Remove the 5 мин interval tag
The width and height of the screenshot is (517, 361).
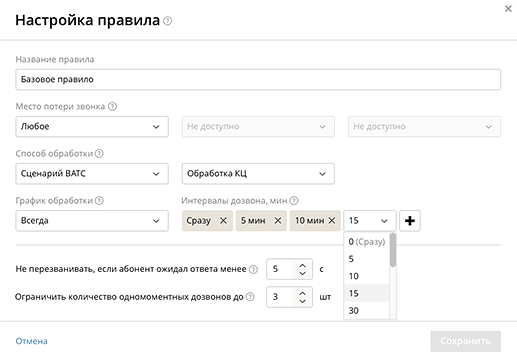coord(278,221)
